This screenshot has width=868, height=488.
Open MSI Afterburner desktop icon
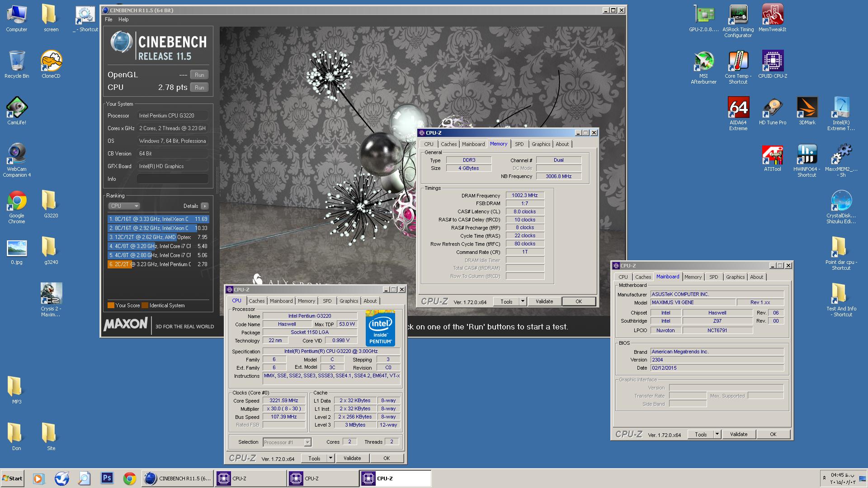704,67
